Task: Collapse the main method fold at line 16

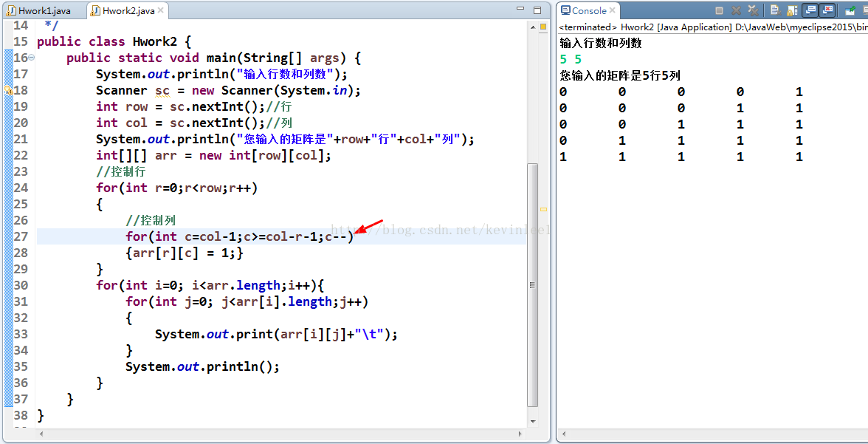Action: (32, 58)
